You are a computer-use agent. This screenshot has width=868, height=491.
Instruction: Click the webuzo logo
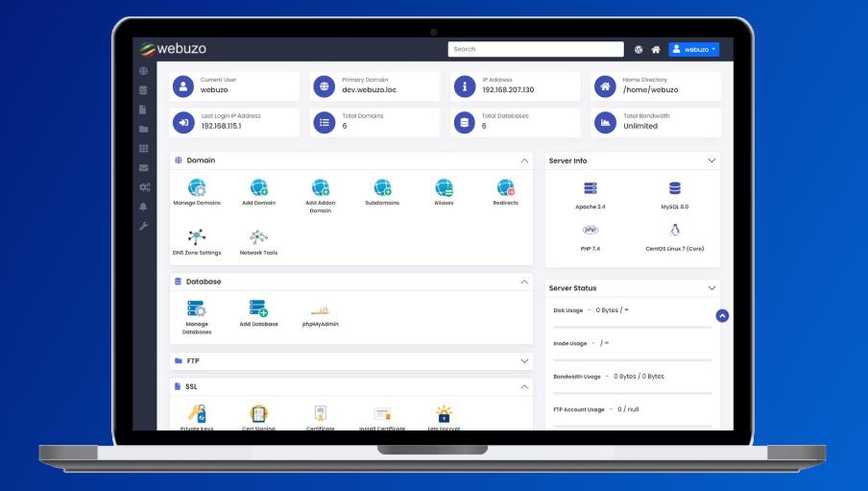(x=172, y=49)
